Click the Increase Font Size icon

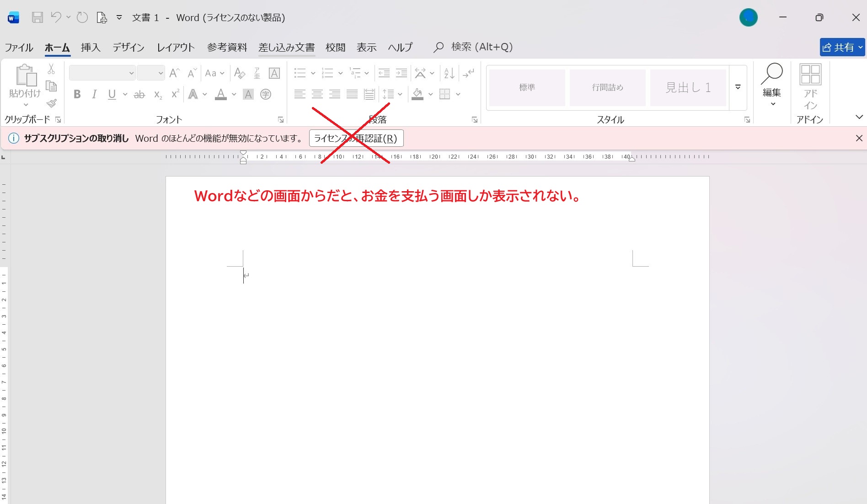click(174, 73)
